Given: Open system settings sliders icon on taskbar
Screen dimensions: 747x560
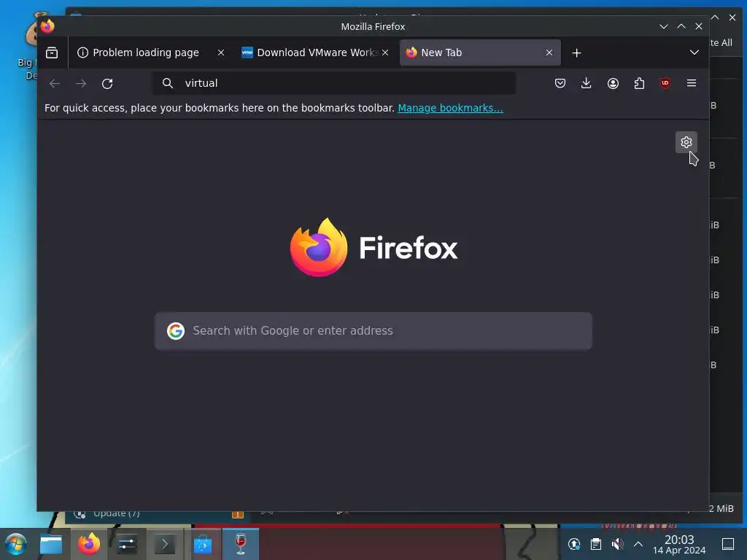Looking at the screenshot, I should point(127,544).
